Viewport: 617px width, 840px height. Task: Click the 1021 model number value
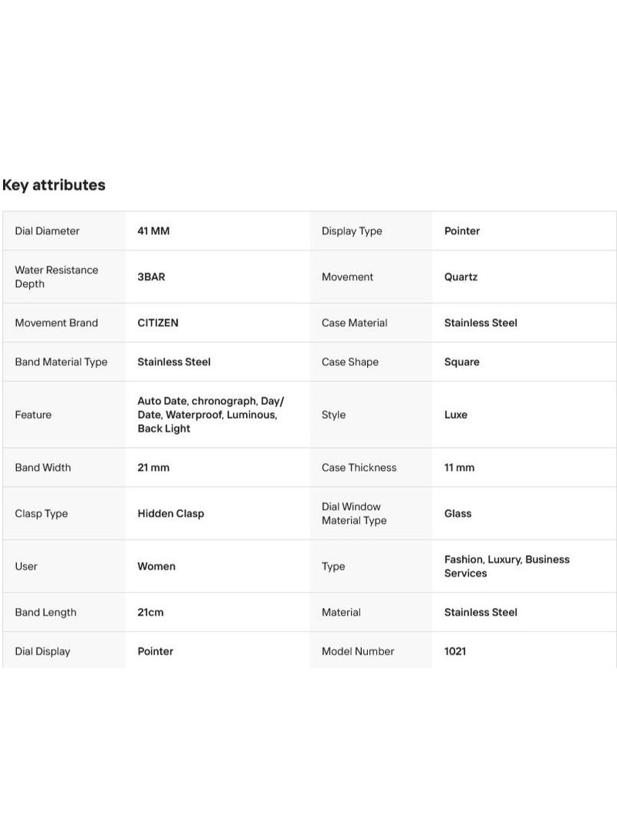(x=455, y=651)
